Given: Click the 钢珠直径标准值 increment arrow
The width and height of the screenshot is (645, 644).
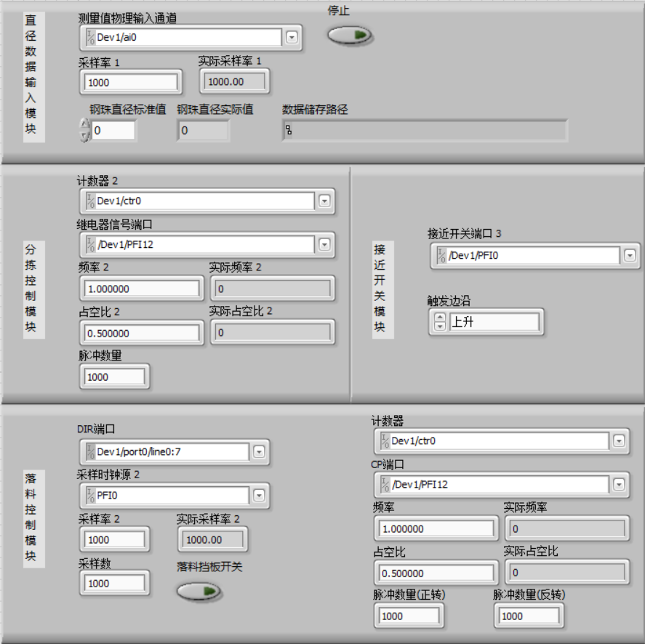Looking at the screenshot, I should click(x=84, y=124).
